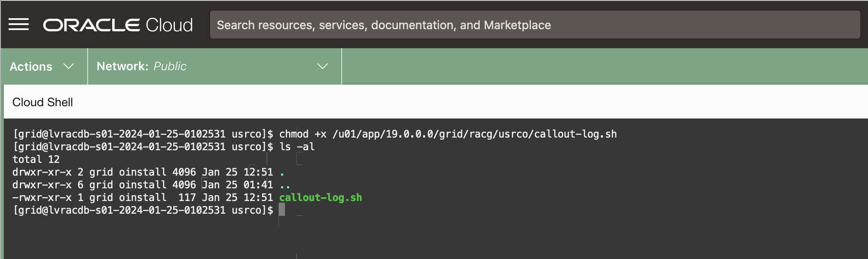Click the ls -al command text
The image size is (868, 259).
[297, 147]
